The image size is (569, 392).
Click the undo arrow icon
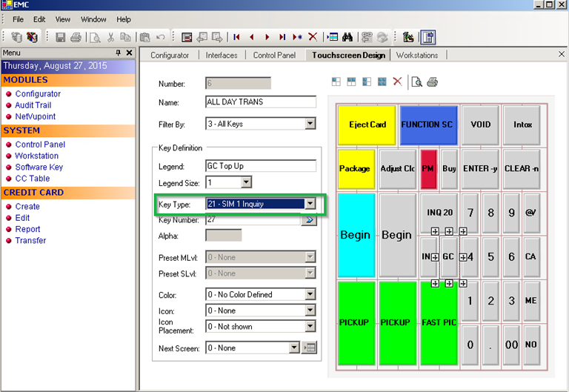[x=160, y=37]
